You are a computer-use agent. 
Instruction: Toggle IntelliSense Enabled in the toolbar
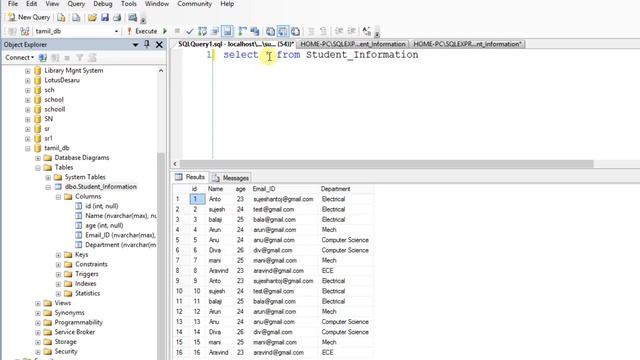pyautogui.click(x=227, y=31)
